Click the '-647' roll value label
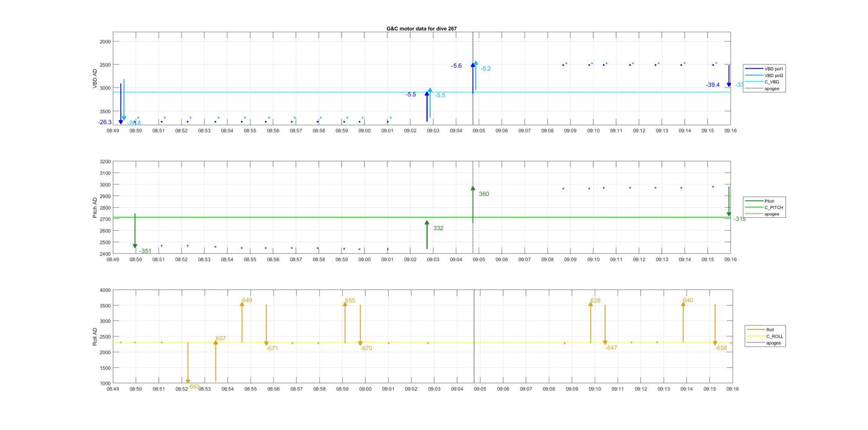The height and width of the screenshot is (430, 868). [611, 348]
